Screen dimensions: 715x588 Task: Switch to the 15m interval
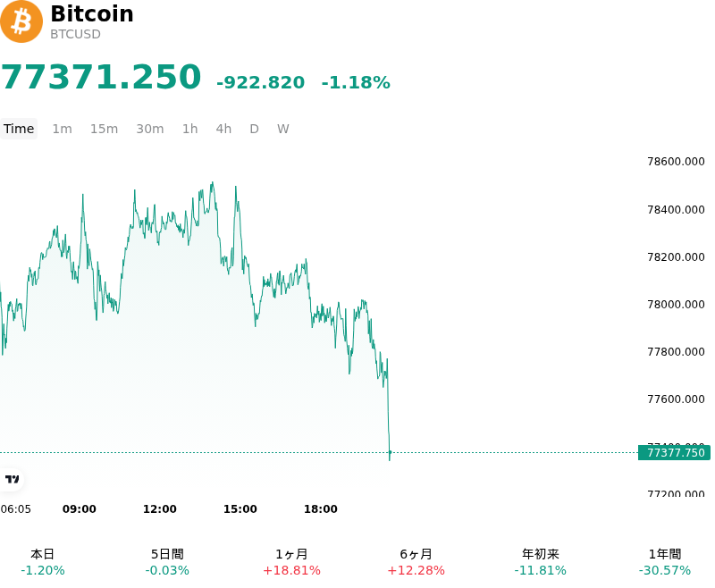pyautogui.click(x=104, y=129)
